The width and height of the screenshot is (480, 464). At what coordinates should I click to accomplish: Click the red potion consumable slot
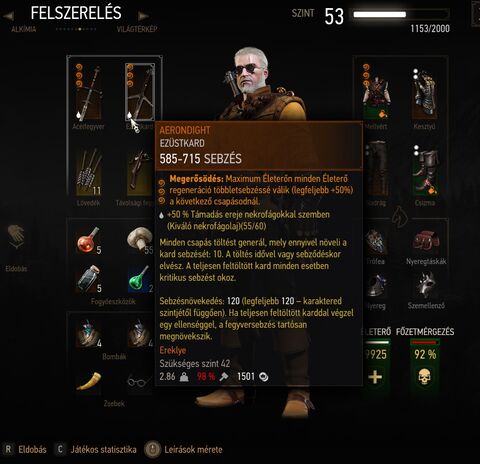pos(89,240)
